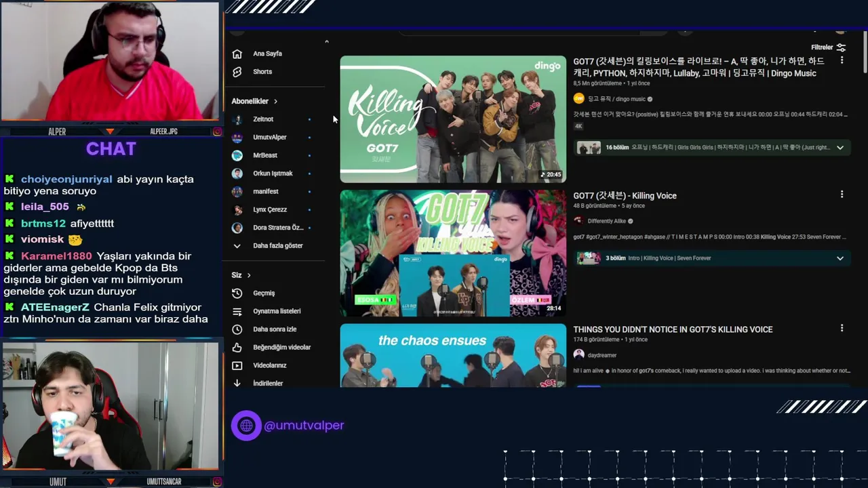Open Ana Sayfa home icon
This screenshot has height=488, width=868.
[x=237, y=54]
